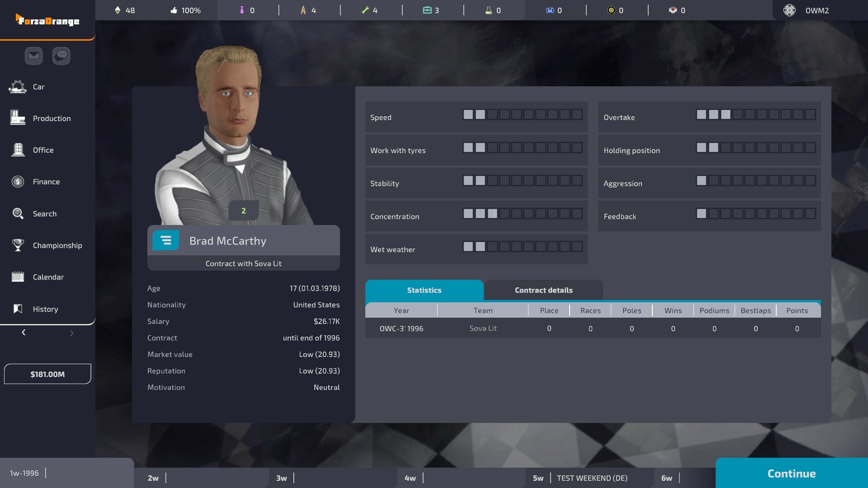The width and height of the screenshot is (868, 488).
Task: Expand right sidebar navigation arrow
Action: pos(71,333)
